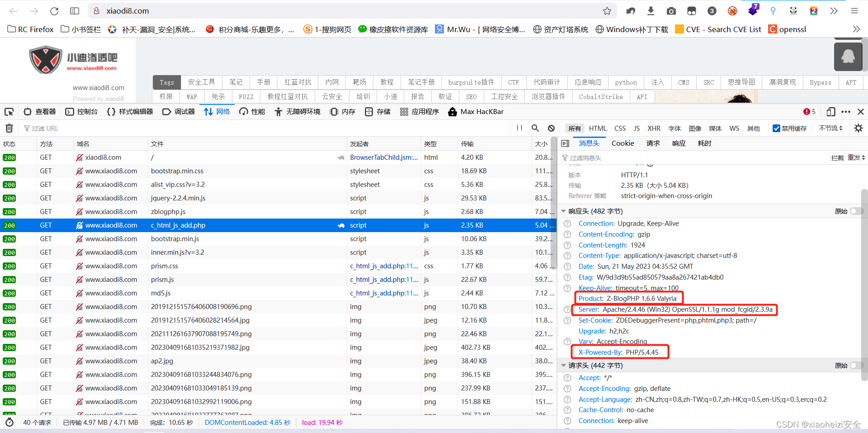The width and height of the screenshot is (868, 433).
Task: Pause network traffic recording
Action: tap(519, 128)
